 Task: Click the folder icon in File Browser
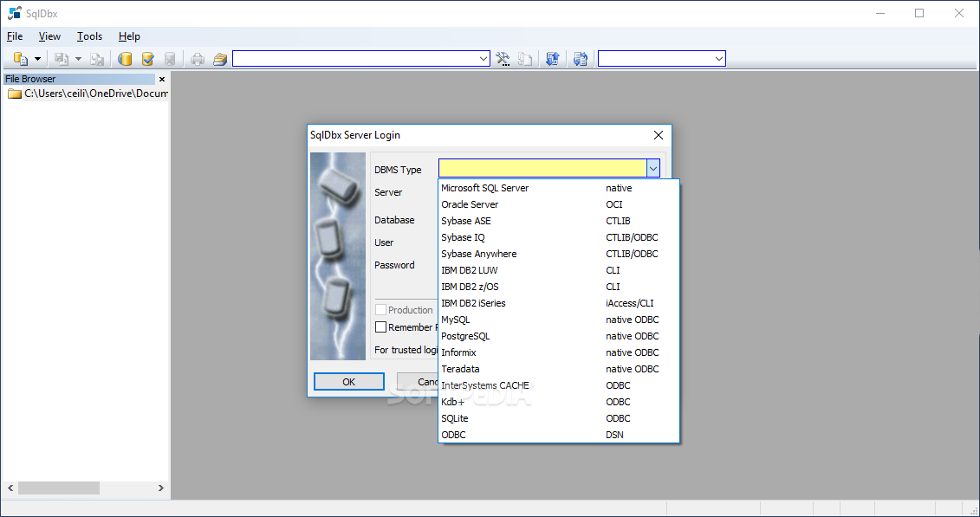pos(15,94)
